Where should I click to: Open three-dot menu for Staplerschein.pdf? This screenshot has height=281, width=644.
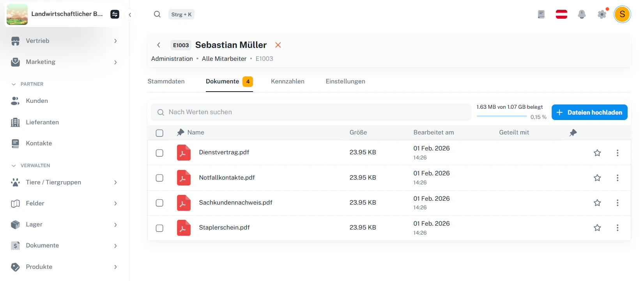(x=617, y=228)
